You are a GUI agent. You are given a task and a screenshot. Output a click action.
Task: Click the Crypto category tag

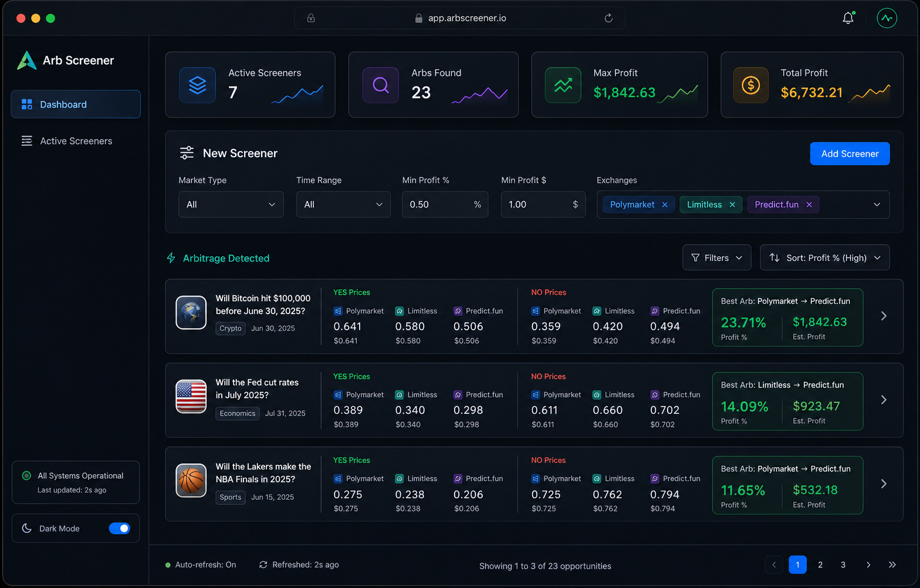[x=231, y=328]
